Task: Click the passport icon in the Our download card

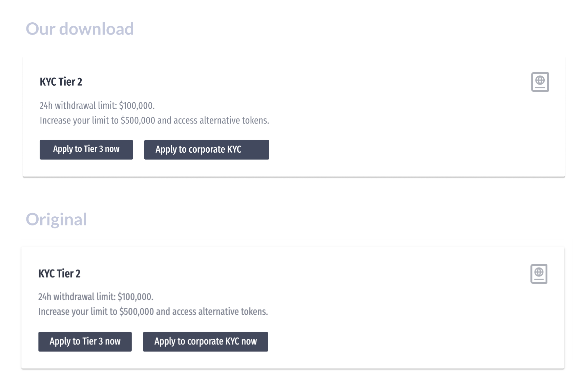Action: [x=540, y=82]
